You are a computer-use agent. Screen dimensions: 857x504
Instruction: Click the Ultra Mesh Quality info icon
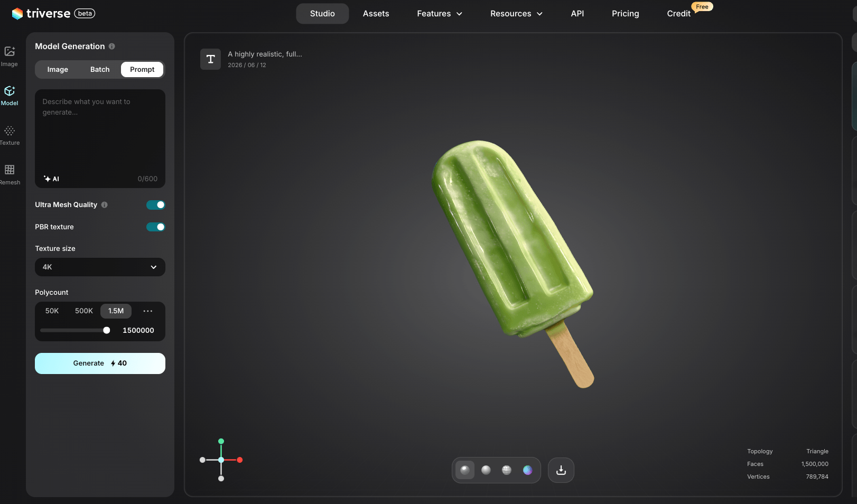(104, 205)
